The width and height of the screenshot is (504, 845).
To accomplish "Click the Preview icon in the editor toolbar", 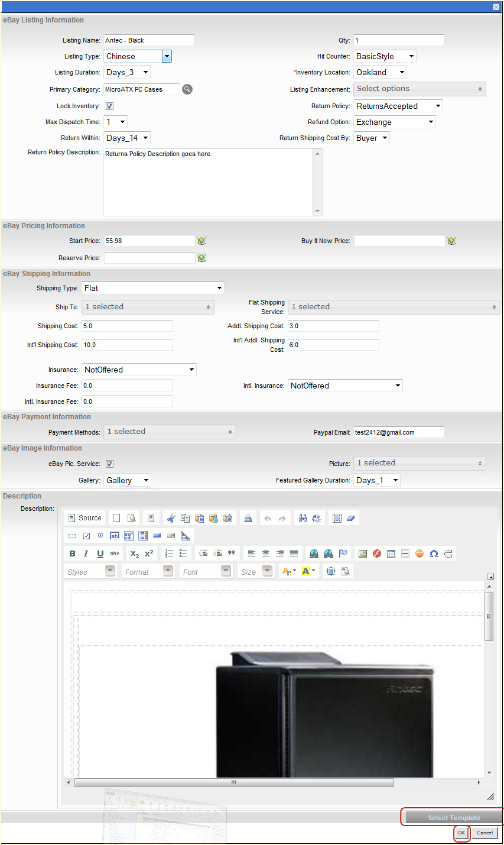I will click(132, 518).
